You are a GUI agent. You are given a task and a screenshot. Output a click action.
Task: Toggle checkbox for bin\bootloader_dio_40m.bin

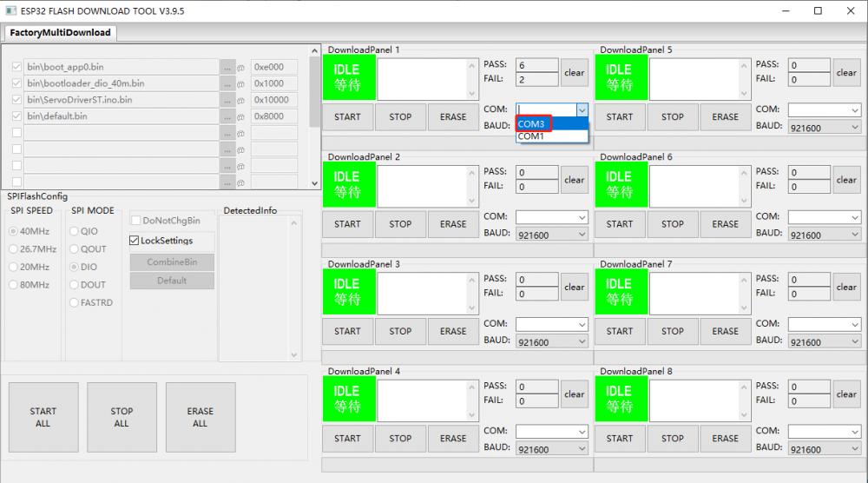(x=16, y=83)
